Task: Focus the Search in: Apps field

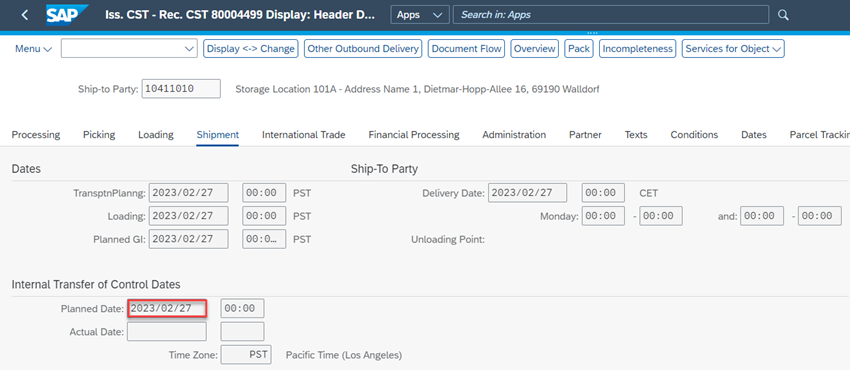Action: click(x=610, y=15)
